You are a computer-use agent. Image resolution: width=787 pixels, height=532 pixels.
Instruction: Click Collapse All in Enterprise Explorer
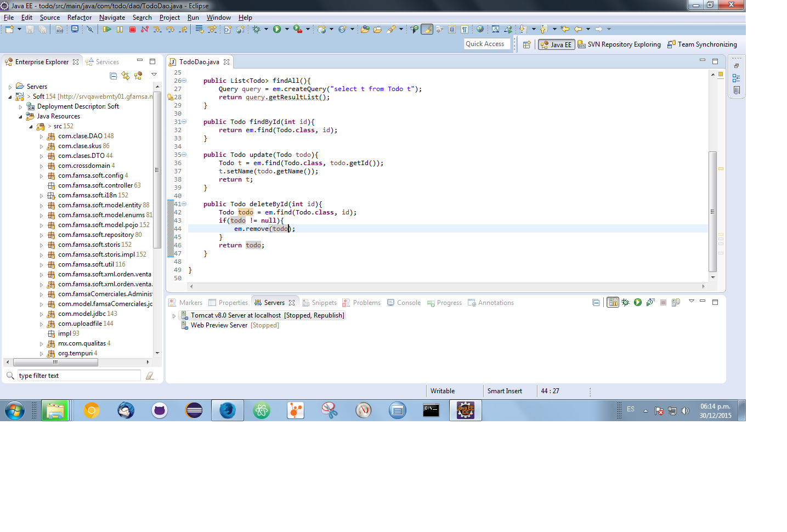[x=113, y=76]
